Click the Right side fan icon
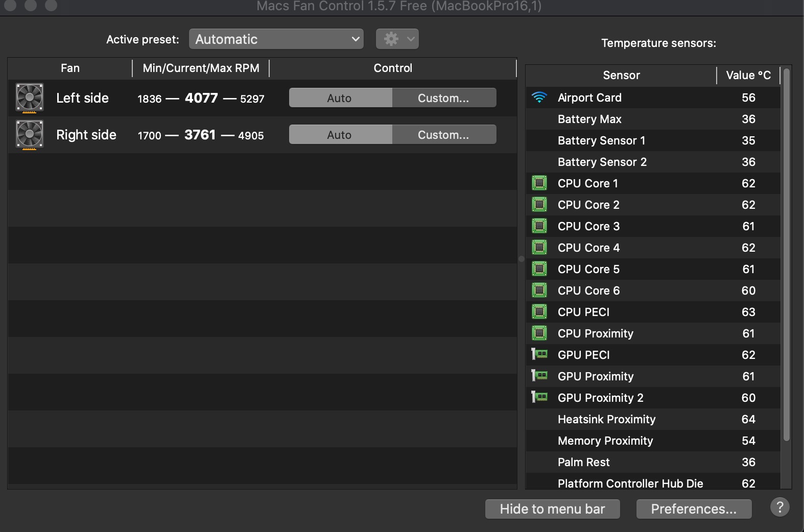The image size is (804, 532). pos(30,135)
